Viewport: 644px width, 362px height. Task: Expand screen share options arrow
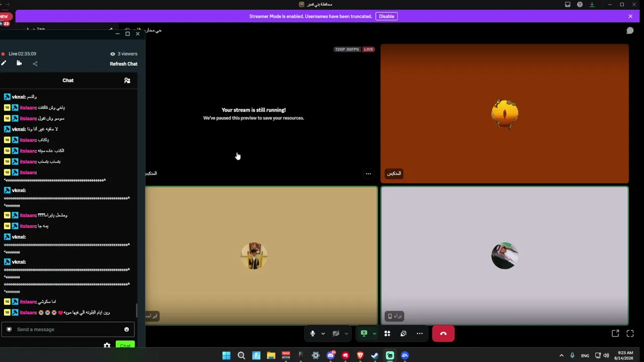374,333
